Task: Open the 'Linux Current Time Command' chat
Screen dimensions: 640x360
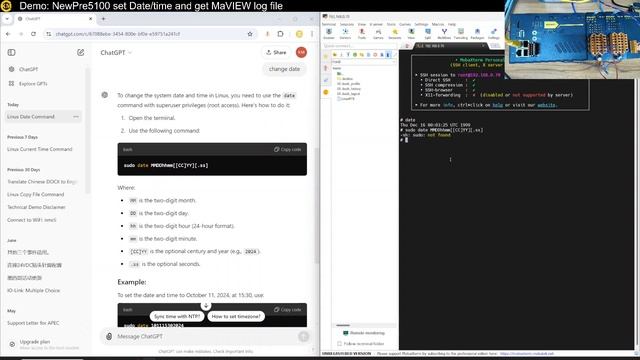Action: tap(40, 149)
